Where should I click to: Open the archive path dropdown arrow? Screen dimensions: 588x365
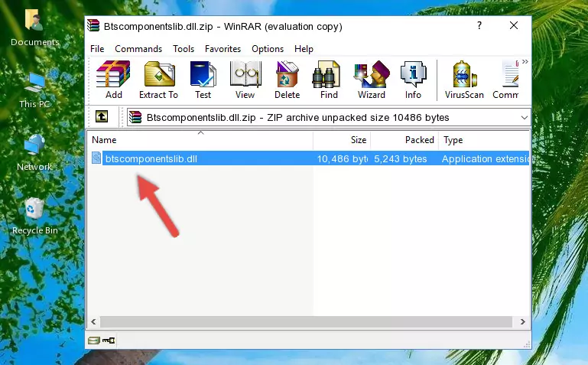[525, 117]
